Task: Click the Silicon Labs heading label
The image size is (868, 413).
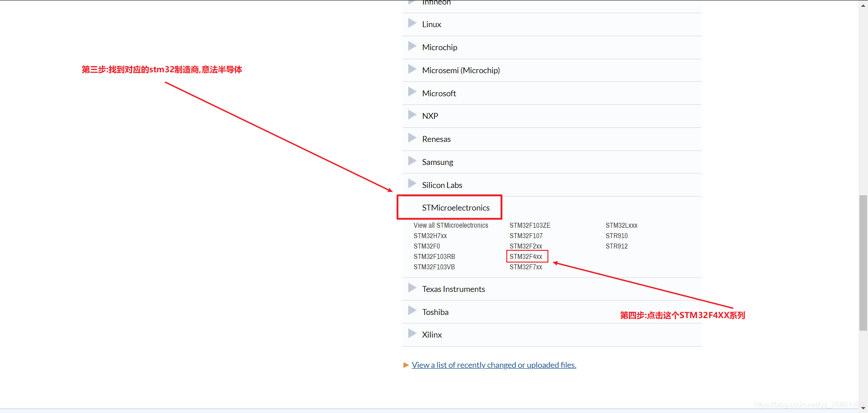Action: [x=442, y=185]
